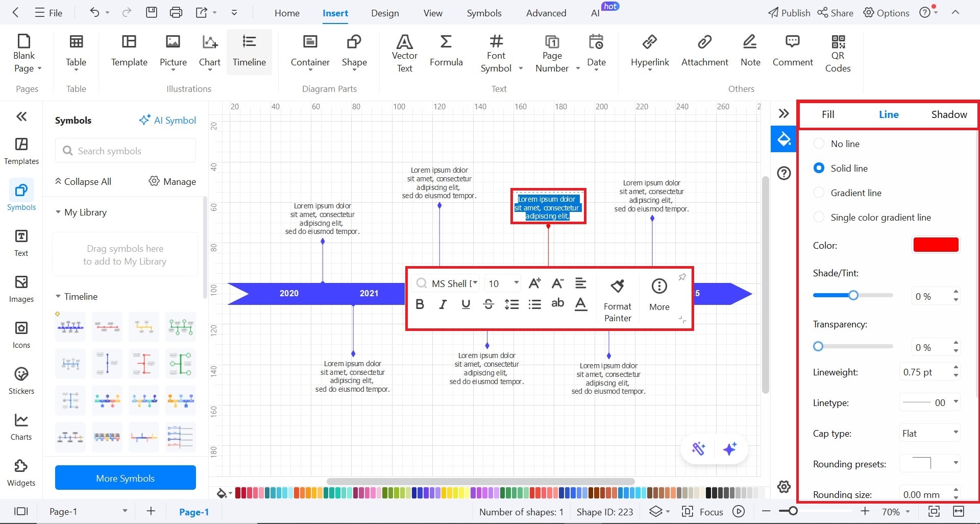Open the Widgets sidebar panel

pyautogui.click(x=21, y=473)
